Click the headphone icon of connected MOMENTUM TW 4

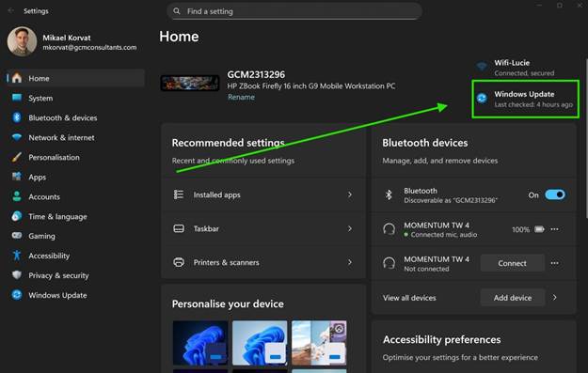coord(389,229)
